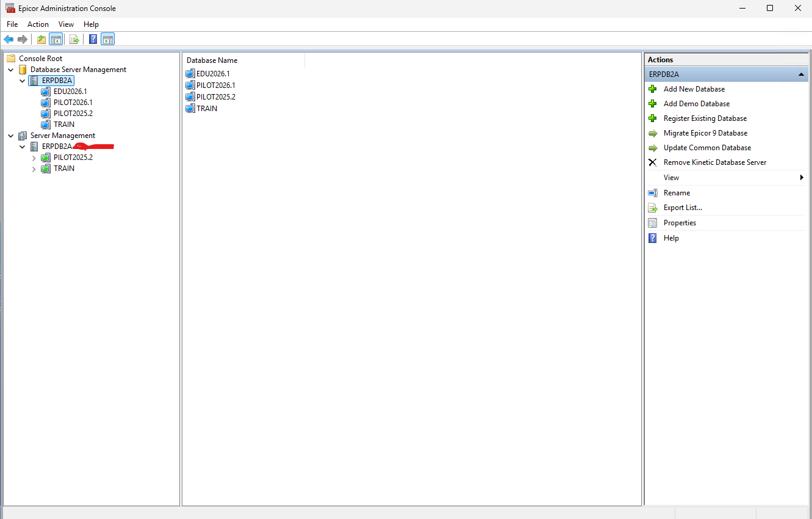Screen dimensions: 812x519
Task: Select Database Server Management label in tree
Action: pos(78,70)
